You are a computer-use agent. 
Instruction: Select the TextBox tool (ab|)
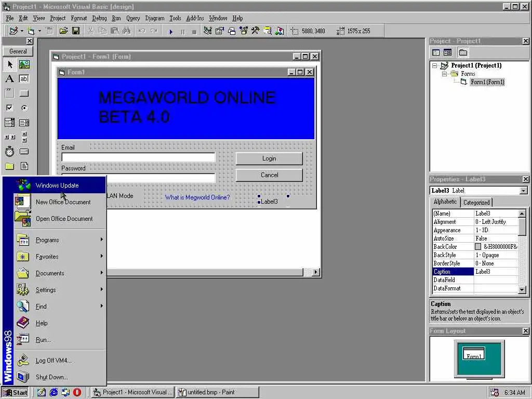24,79
